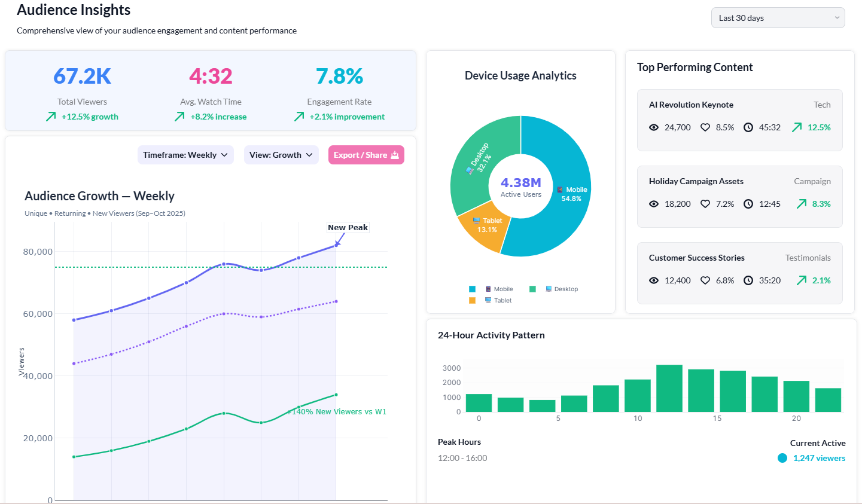
Task: Click the New Peak annotation on growth chart
Action: [348, 227]
